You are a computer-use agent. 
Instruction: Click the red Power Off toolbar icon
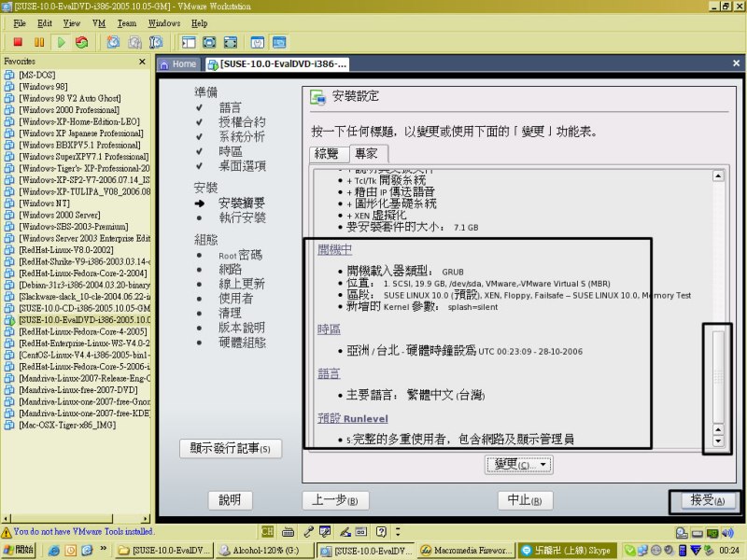18,42
